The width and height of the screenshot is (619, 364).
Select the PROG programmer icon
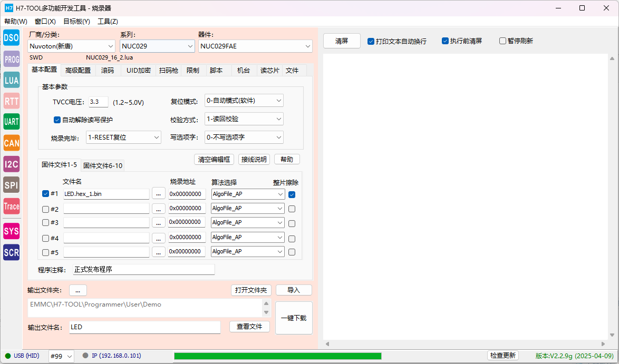[12, 59]
